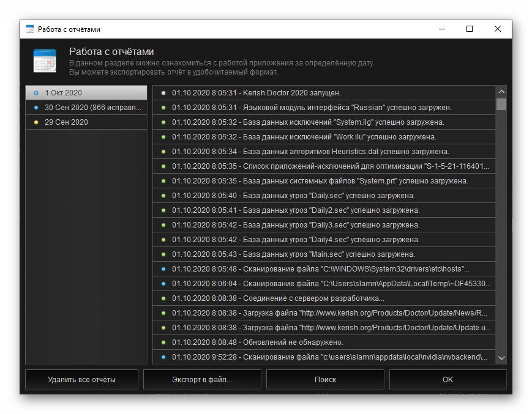Image resolution: width=532 pixels, height=414 pixels.
Task: Click green status dot of Daily.sec entry
Action: (x=163, y=196)
